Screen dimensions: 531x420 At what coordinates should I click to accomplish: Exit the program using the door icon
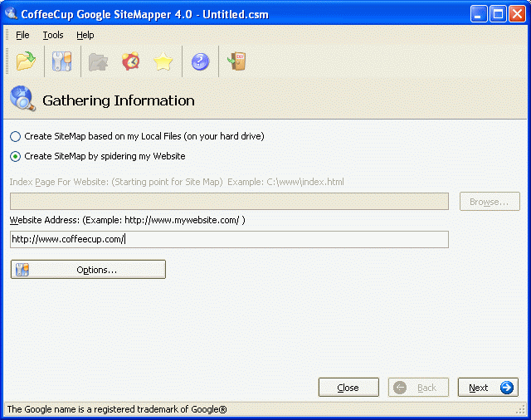236,61
